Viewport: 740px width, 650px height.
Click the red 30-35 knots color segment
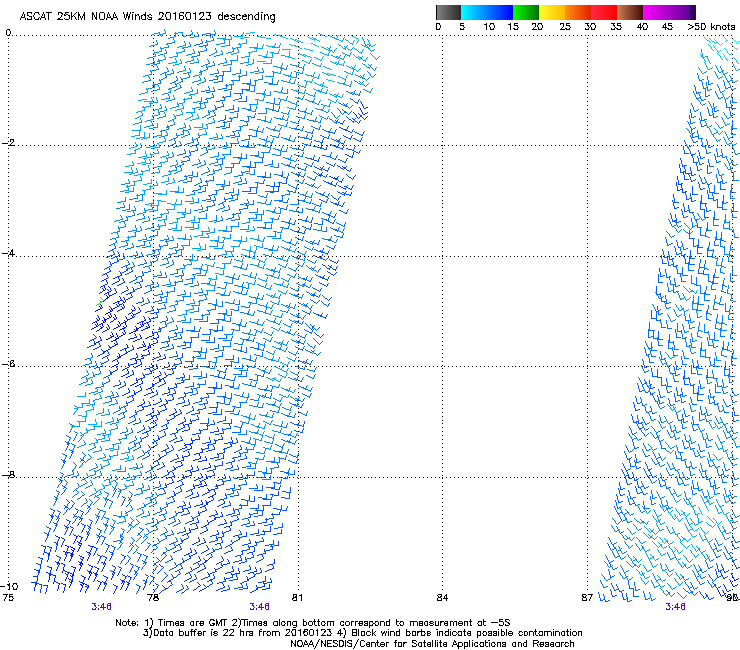point(604,12)
